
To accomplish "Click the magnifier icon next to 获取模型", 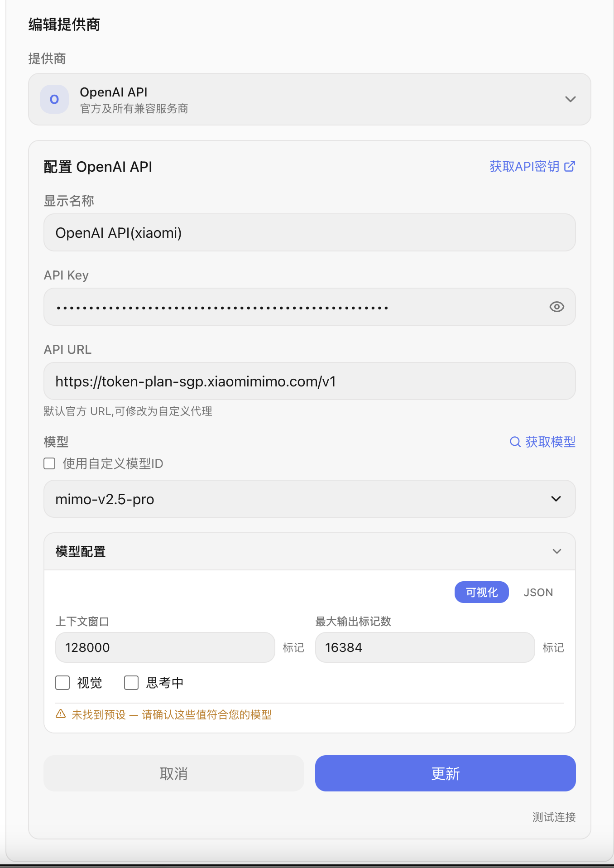I will click(515, 442).
